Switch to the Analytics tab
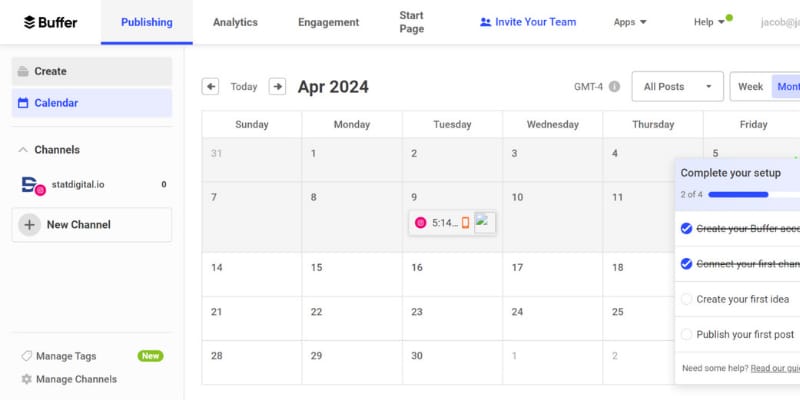The image size is (800, 400). 235,22
